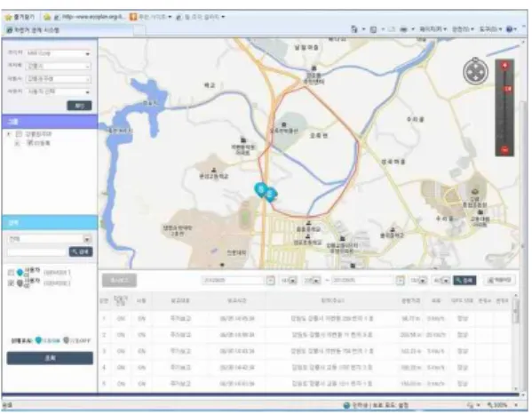Toggle the checkbox of the child group tree node
532x414 pixels.
(x=29, y=143)
